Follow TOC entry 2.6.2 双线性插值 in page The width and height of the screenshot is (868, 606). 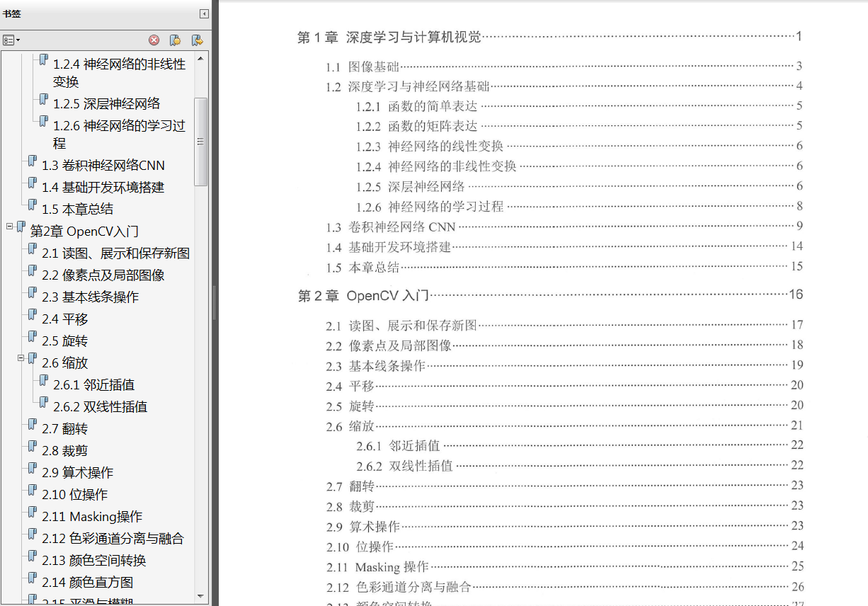[x=580, y=466]
